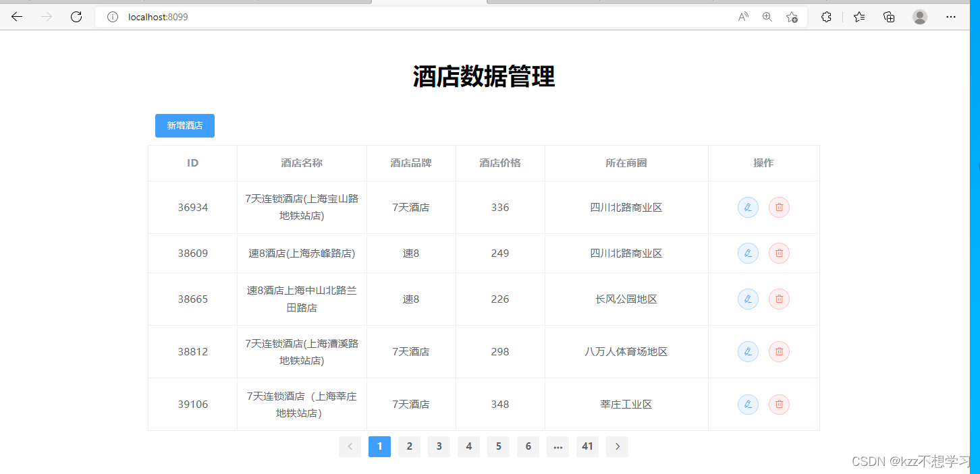Image resolution: width=980 pixels, height=474 pixels.
Task: Edit hotel row with ID 38665
Action: click(x=748, y=299)
